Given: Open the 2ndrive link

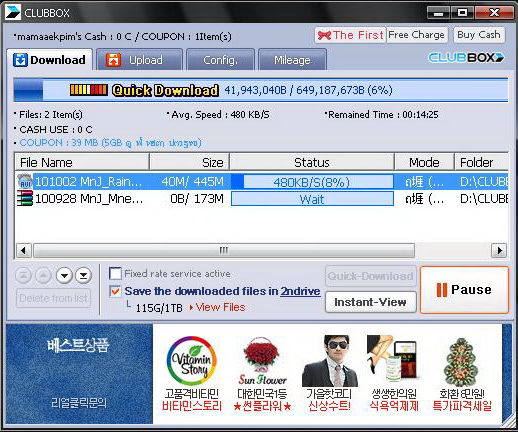Looking at the screenshot, I should coord(300,291).
